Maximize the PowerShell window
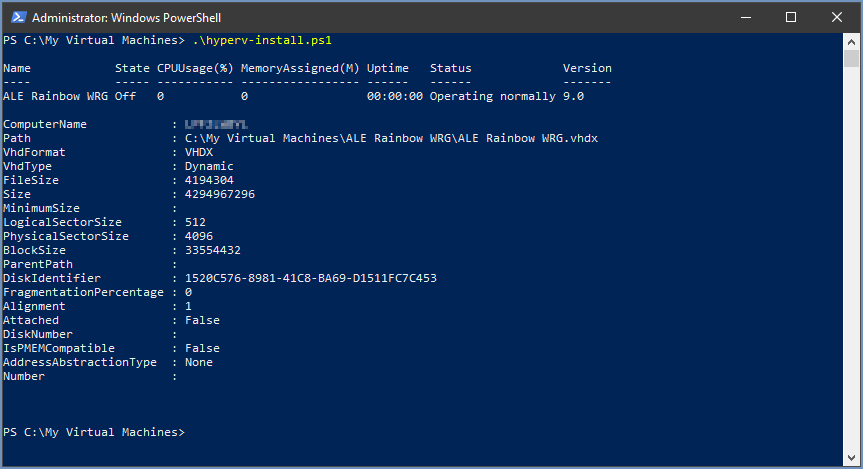The width and height of the screenshot is (863, 469). pyautogui.click(x=791, y=18)
